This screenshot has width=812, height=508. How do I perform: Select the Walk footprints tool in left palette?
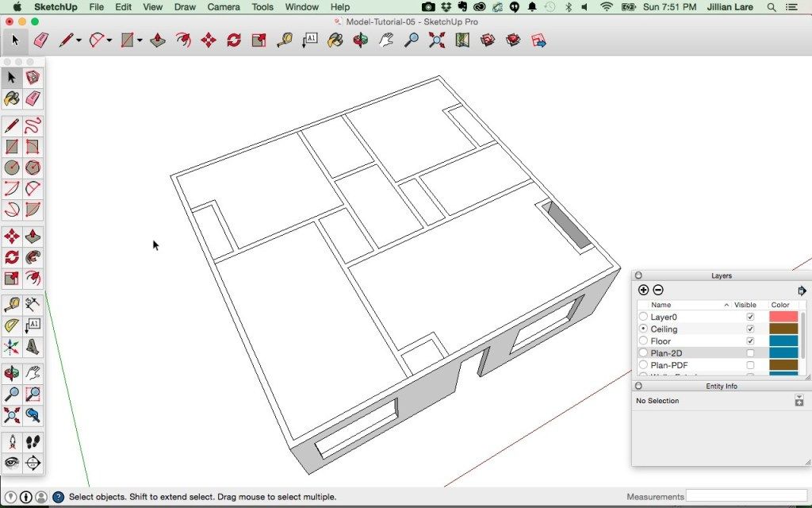point(33,442)
